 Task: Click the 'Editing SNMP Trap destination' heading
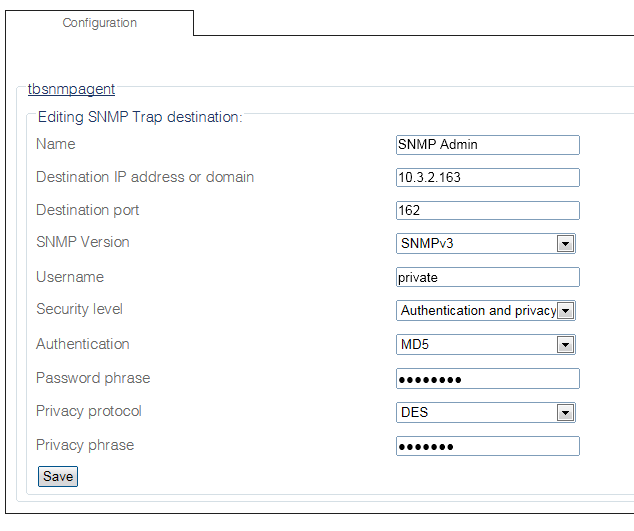point(139,117)
